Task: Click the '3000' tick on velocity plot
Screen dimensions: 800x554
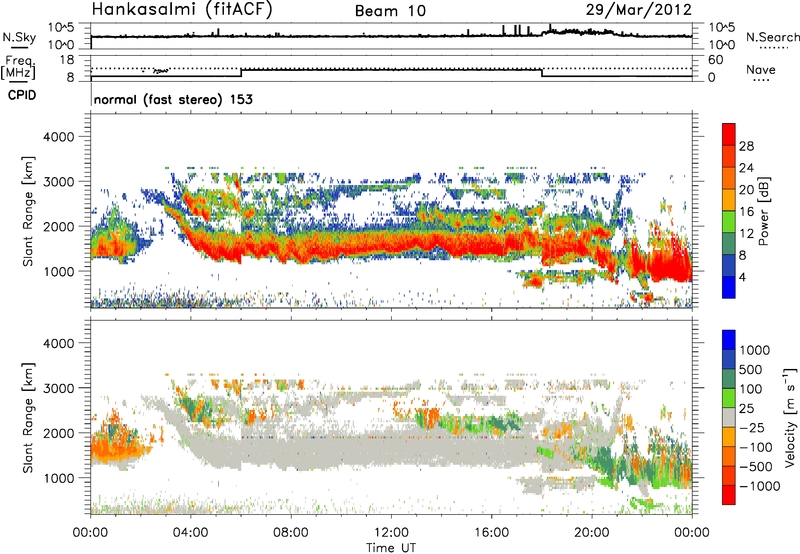Action: tap(59, 388)
